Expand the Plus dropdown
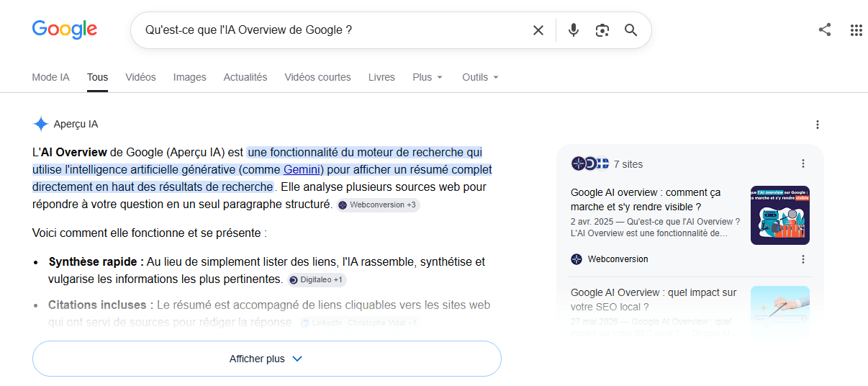 (428, 77)
